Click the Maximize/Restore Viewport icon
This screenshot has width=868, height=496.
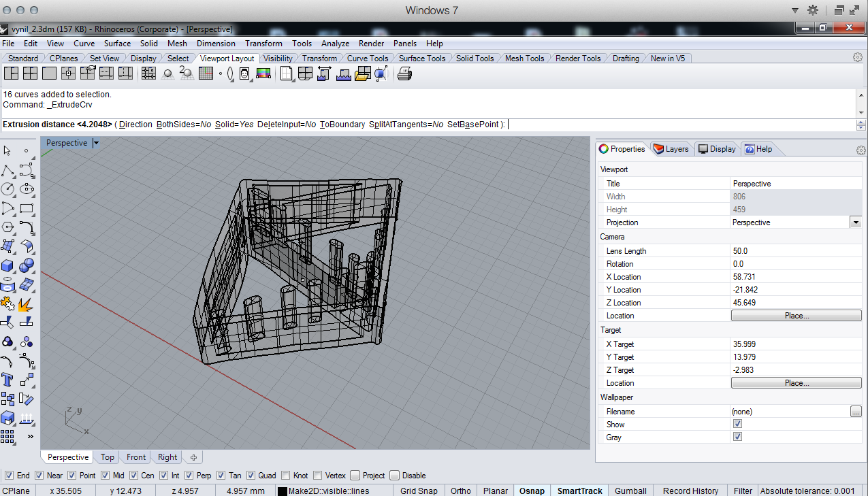[49, 73]
